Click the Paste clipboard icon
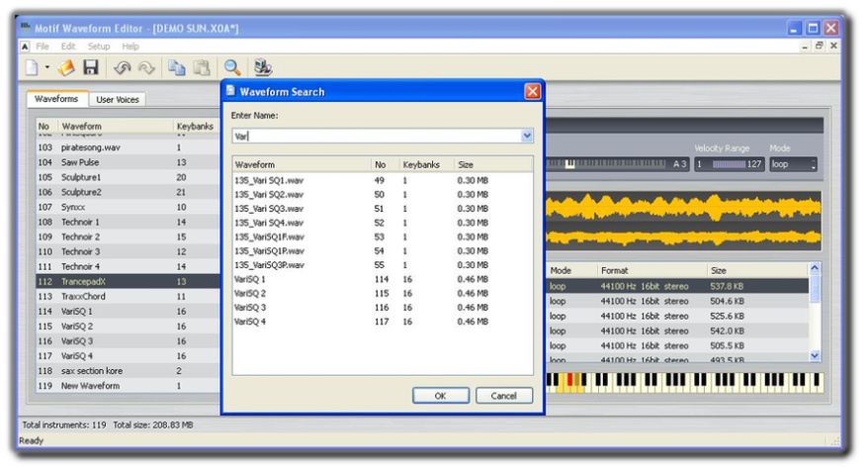Viewport: 868px width, 474px height. tap(202, 67)
